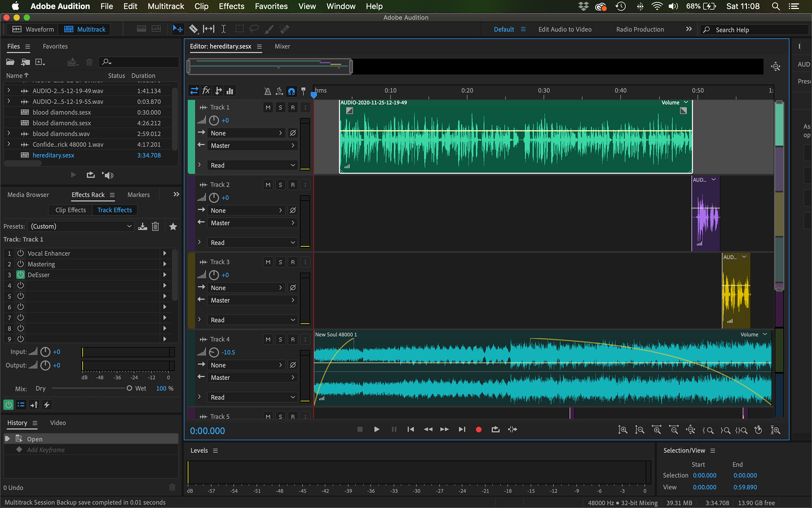Click the Import File icon
Viewport: 812px width, 508px height.
pos(25,62)
